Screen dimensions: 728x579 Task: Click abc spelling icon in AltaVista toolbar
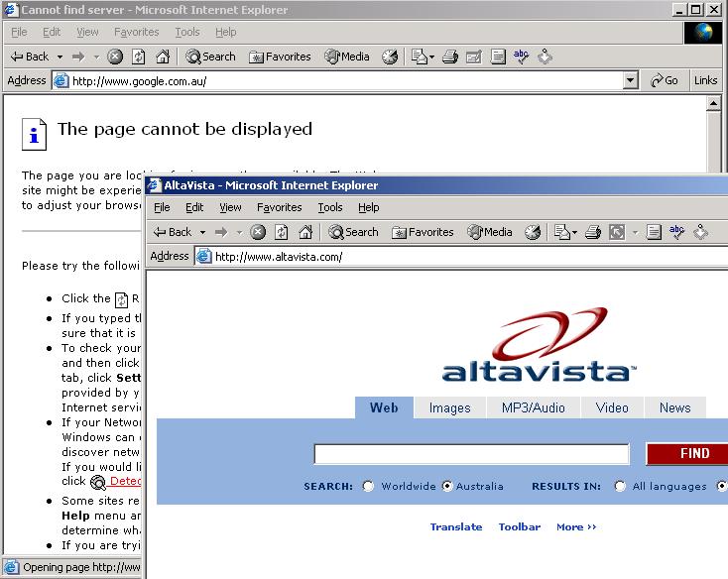click(677, 231)
